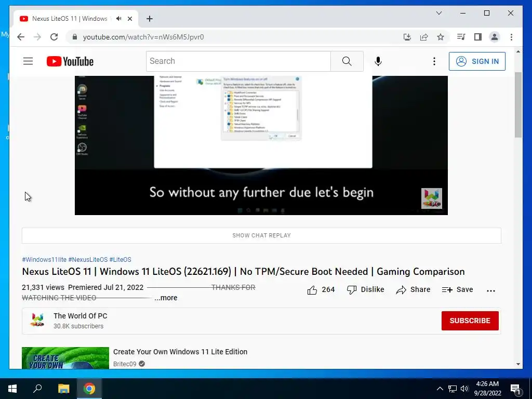
Task: Click the YouTube logo
Action: click(70, 61)
